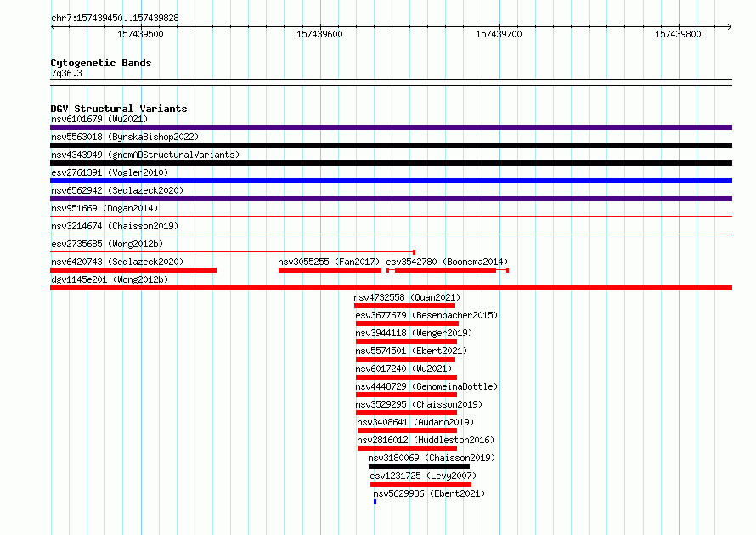This screenshot has width=756, height=535.
Task: Select the nsv951669 (Dogan2014) variant label
Action: point(104,208)
